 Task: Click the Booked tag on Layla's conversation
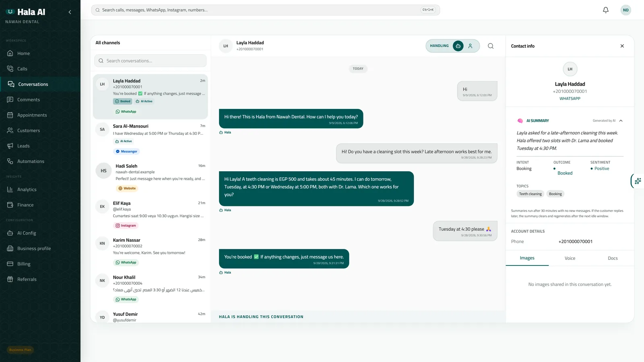click(122, 101)
